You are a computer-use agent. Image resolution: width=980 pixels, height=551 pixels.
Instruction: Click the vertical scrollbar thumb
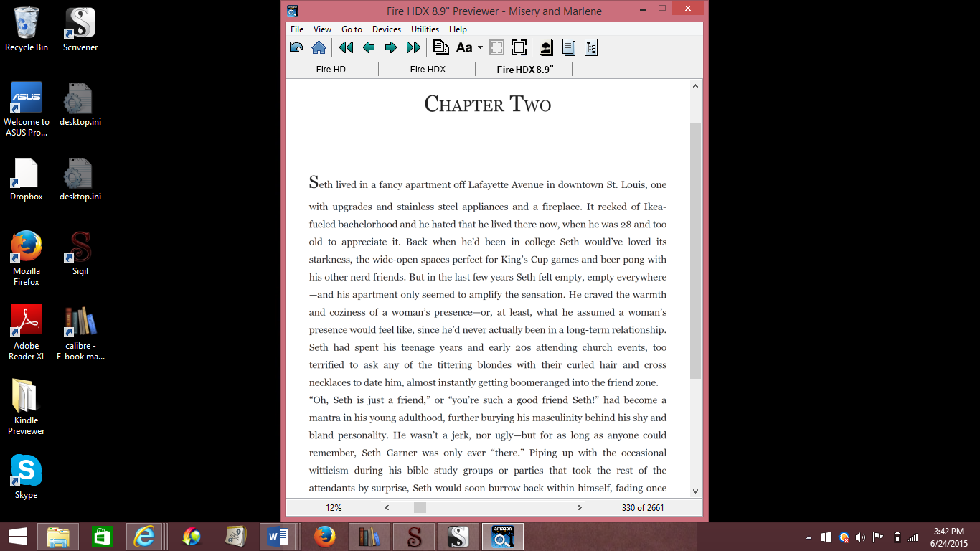[695, 250]
